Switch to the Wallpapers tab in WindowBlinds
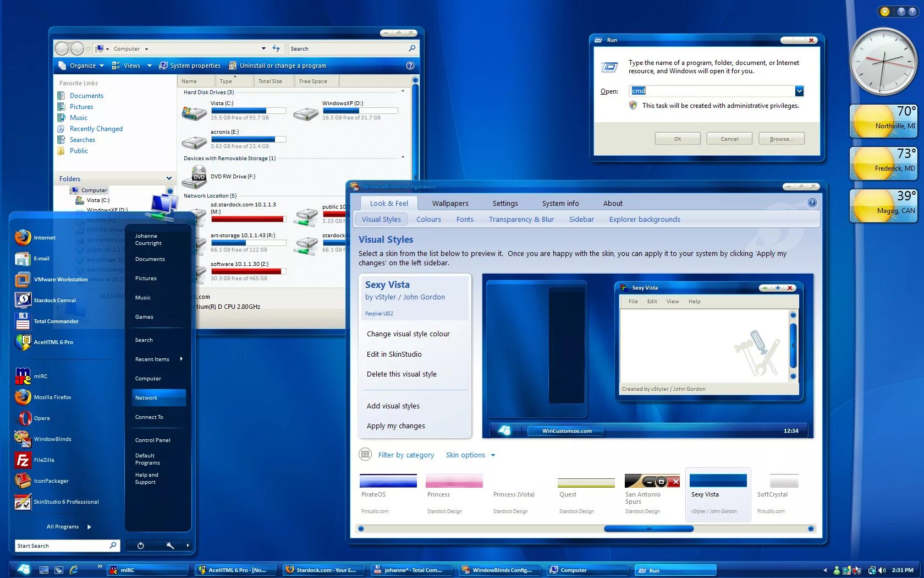924x578 pixels. point(450,204)
